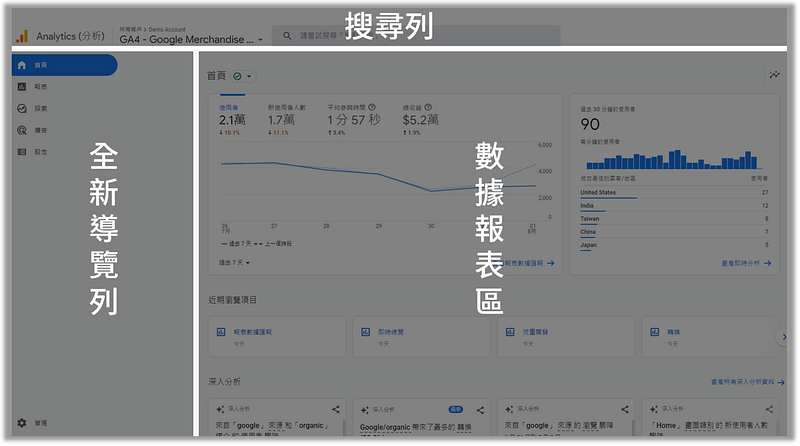
Task: Click next arrow of recently viewed carousel
Action: pyautogui.click(x=784, y=337)
